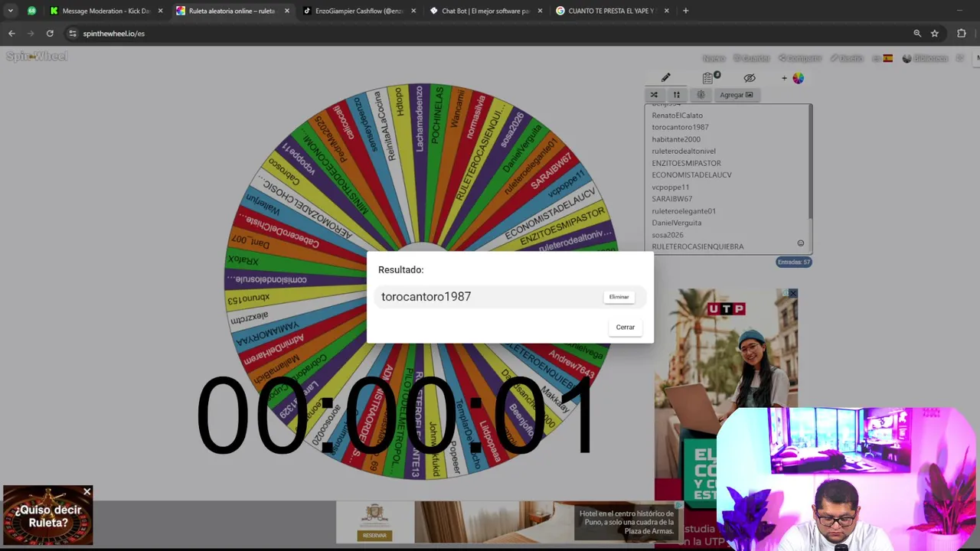Bookmark this page with the star icon
Image resolution: width=980 pixels, height=551 pixels.
coord(935,34)
